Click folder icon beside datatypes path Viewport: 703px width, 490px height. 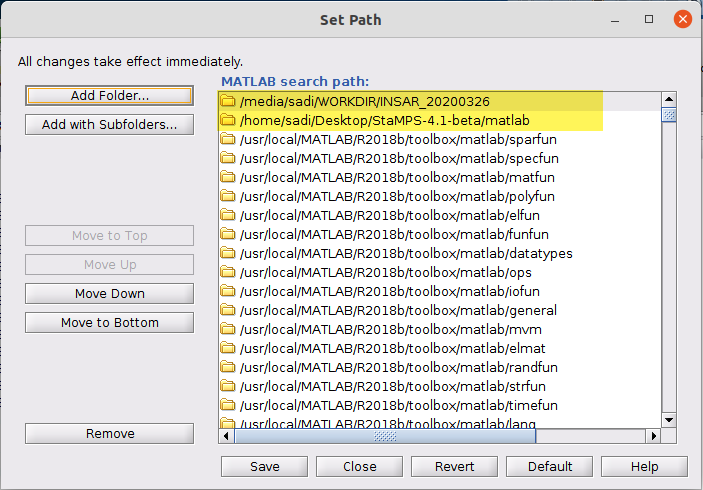pos(228,253)
